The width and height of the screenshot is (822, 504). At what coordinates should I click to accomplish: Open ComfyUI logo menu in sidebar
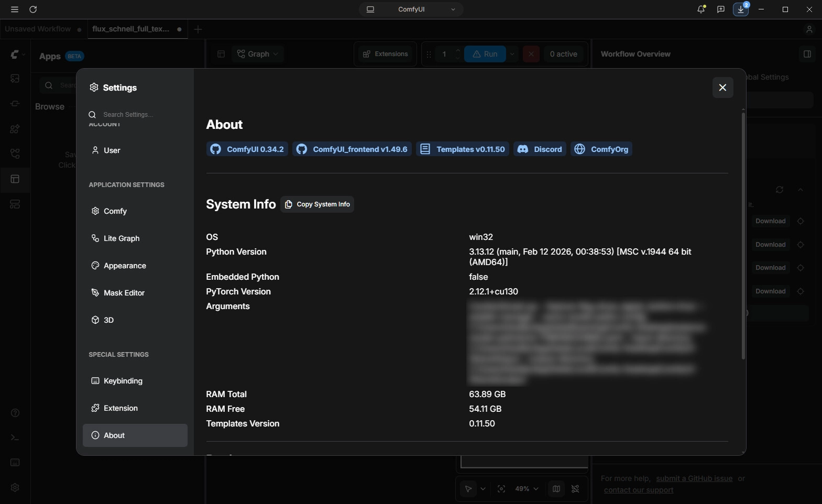click(x=17, y=54)
